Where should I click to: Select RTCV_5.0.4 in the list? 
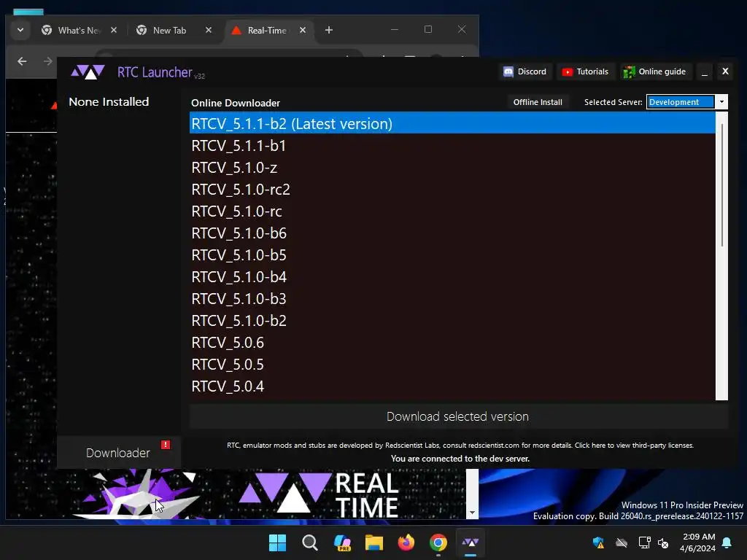pos(452,386)
